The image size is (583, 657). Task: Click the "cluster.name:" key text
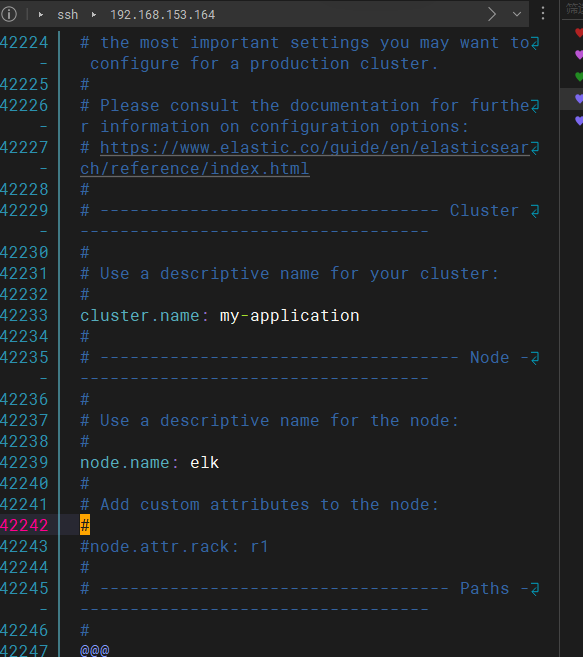(144, 316)
